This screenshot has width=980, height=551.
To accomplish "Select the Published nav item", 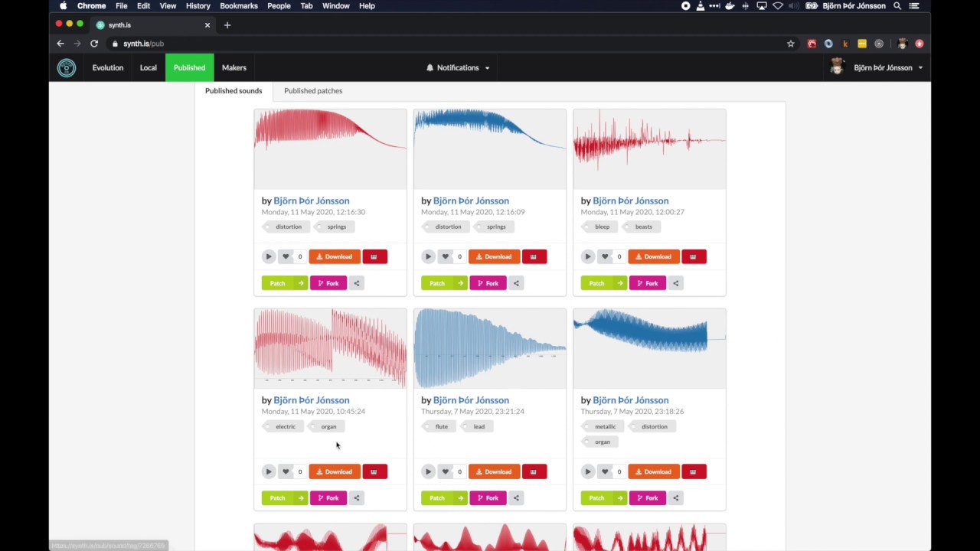I will tap(189, 68).
